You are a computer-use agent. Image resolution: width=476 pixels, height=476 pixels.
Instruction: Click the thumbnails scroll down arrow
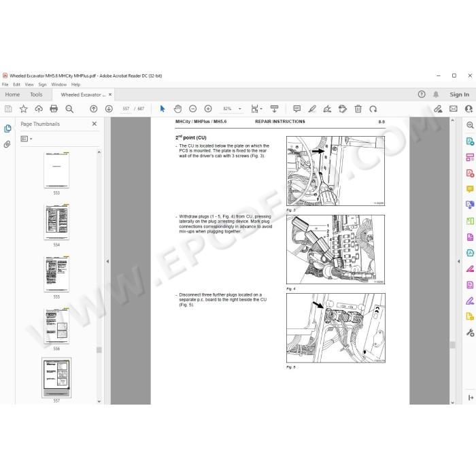(99, 401)
